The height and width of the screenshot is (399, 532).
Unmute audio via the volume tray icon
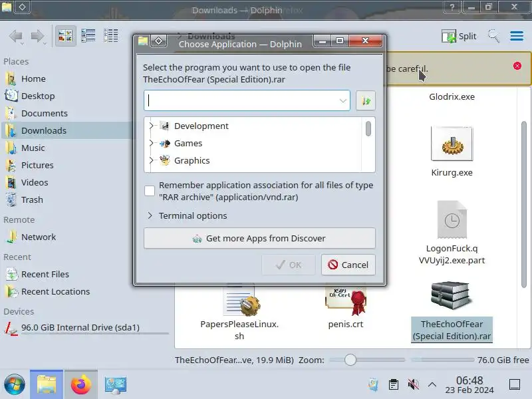tap(413, 385)
